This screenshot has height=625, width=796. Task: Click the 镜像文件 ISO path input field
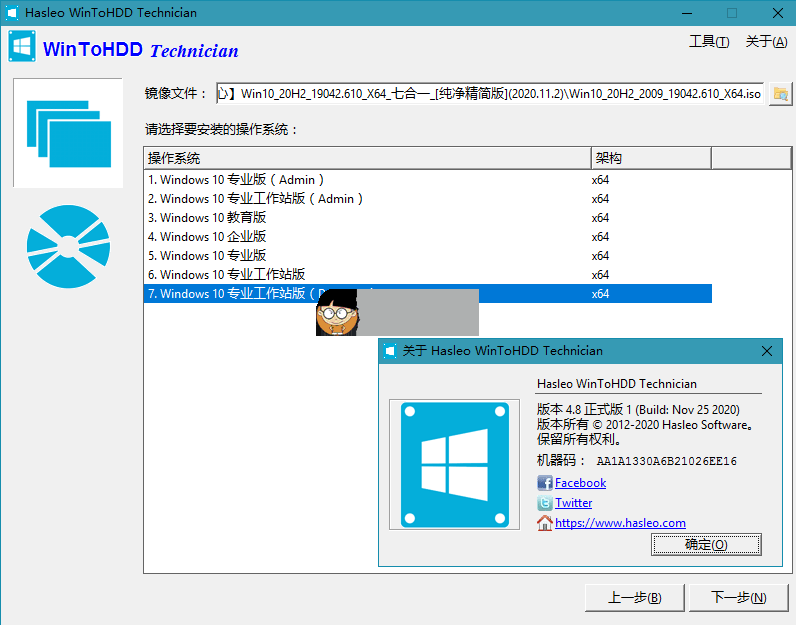tap(490, 93)
